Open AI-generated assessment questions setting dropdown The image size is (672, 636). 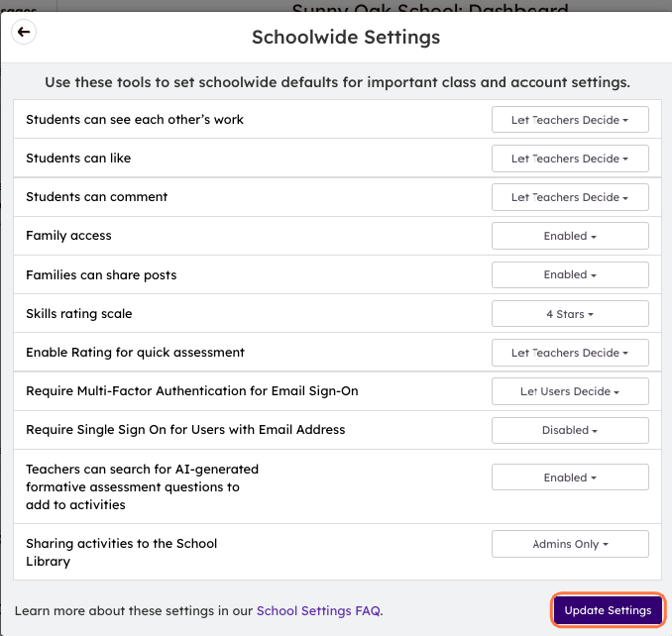570,477
